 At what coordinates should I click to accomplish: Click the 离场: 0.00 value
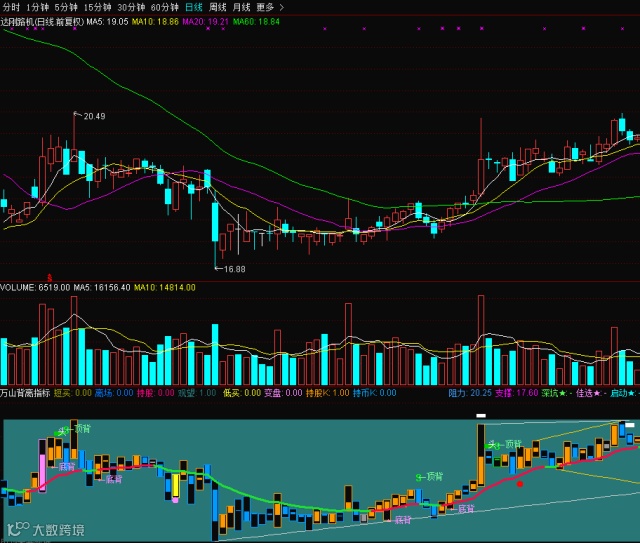(114, 393)
